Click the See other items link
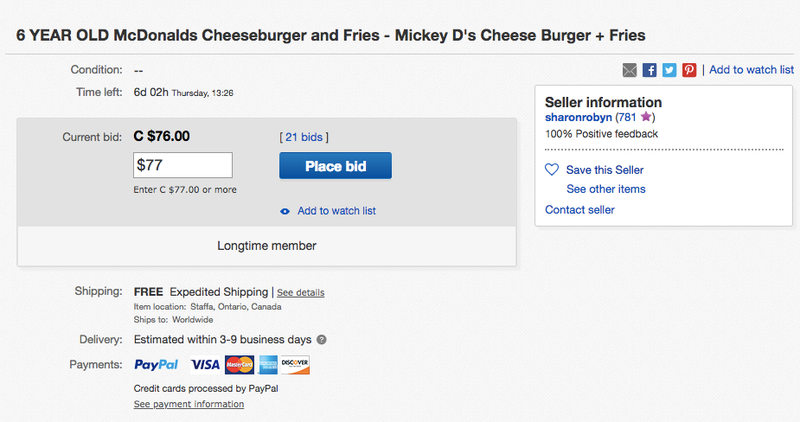This screenshot has height=422, width=800. coord(606,189)
